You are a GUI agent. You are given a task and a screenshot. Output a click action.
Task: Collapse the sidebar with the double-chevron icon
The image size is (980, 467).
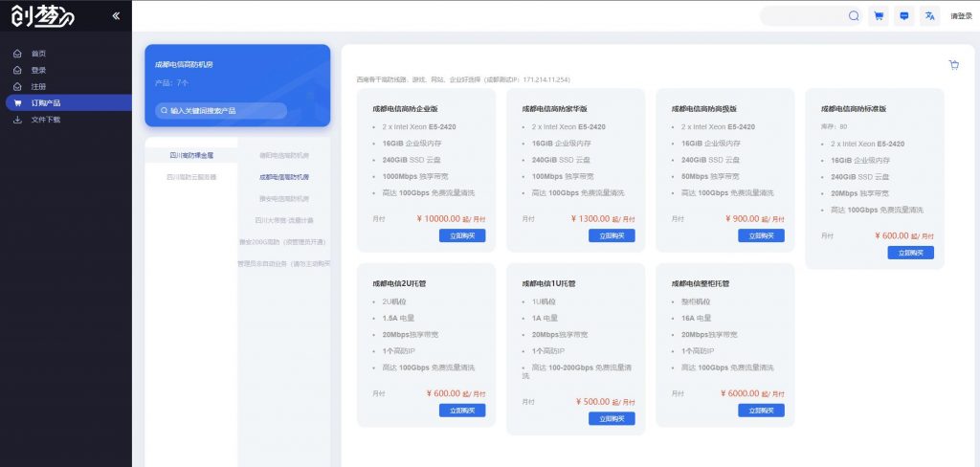coord(116,15)
